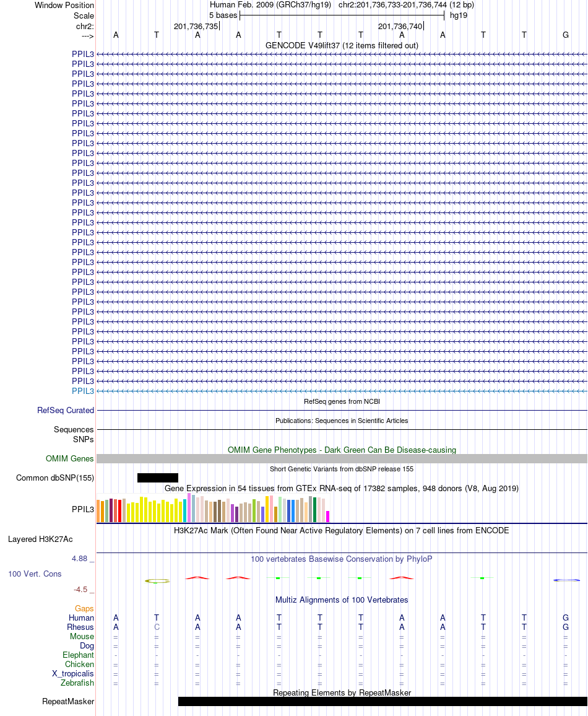Click the magenta last bar in GTEx chart
Viewport: 588px width, 716px height.
coord(327,517)
